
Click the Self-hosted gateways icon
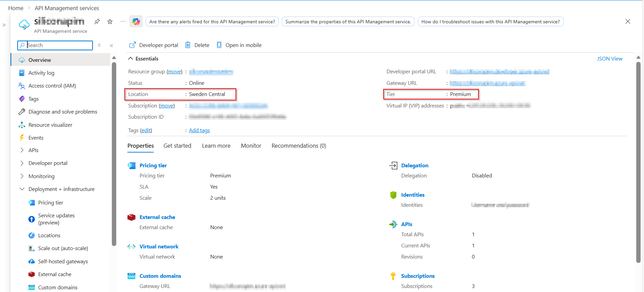(32, 261)
